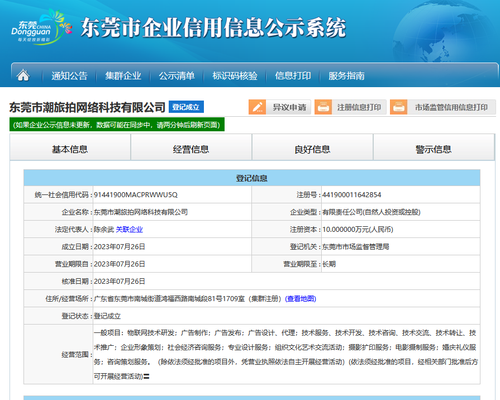Click the pencil icon for 异议申请
500x400 pixels.
[257, 107]
